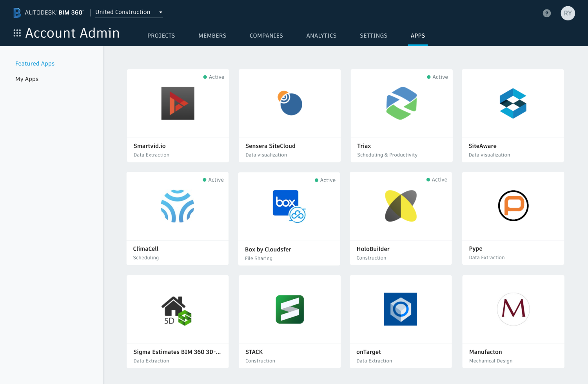This screenshot has height=384, width=588.
Task: Select the Apps tab
Action: pyautogui.click(x=418, y=36)
